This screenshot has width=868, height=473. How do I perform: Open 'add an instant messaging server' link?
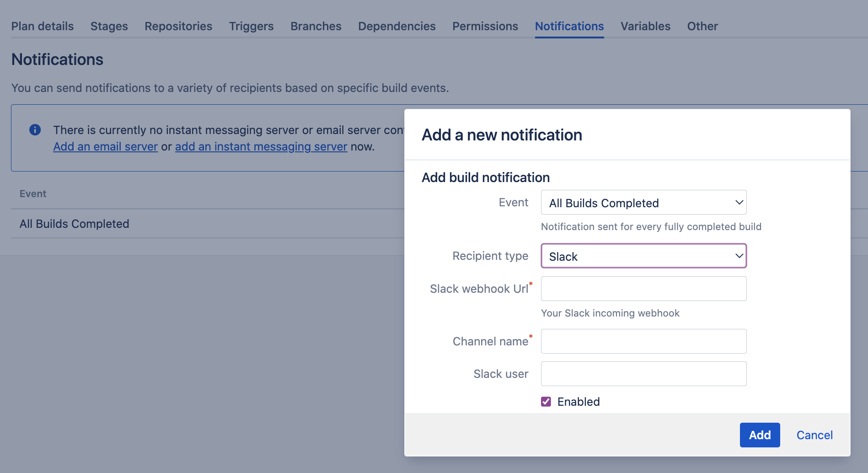point(261,147)
